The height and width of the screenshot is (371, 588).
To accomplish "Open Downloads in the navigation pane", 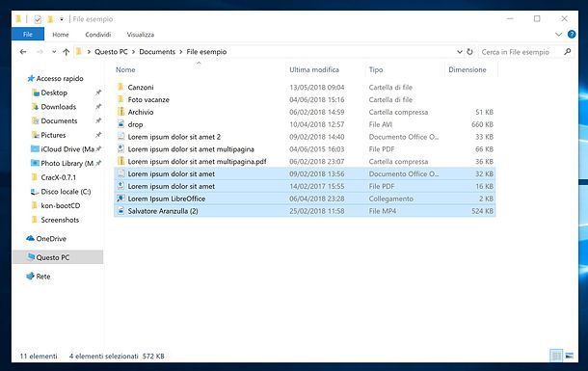I will (x=59, y=107).
